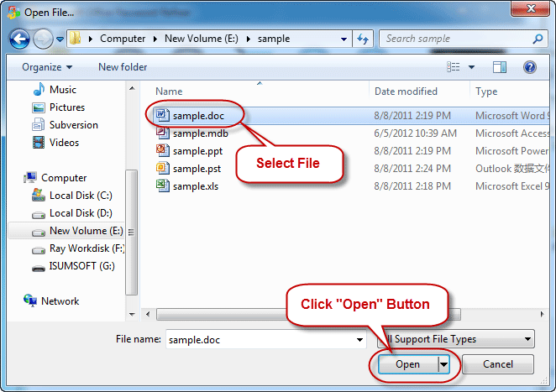
Task: Open Local Disk (D:) drive
Action: tap(81, 213)
